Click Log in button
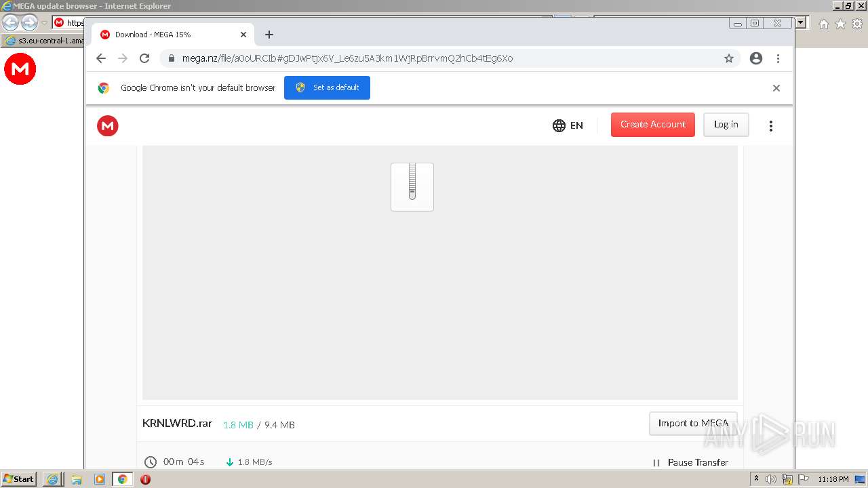The height and width of the screenshot is (488, 868). click(726, 125)
